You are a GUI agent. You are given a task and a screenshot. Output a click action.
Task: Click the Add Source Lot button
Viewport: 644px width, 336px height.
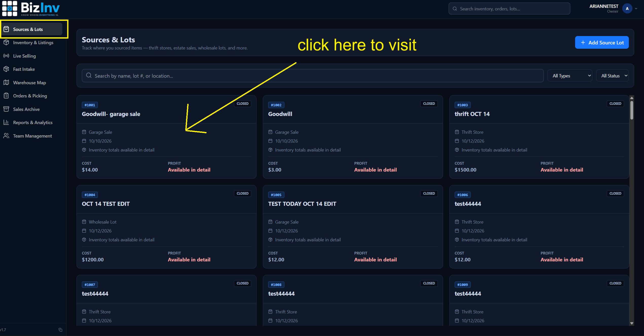[602, 42]
